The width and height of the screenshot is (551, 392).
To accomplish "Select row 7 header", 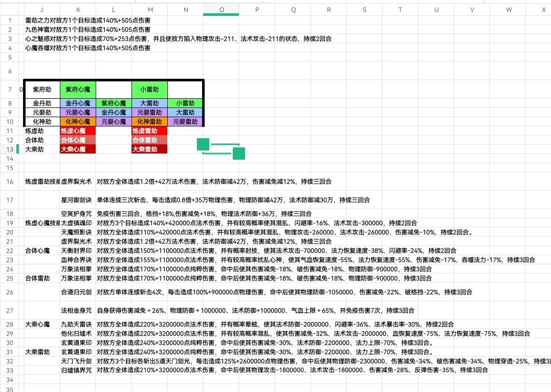I will pyautogui.click(x=10, y=90).
